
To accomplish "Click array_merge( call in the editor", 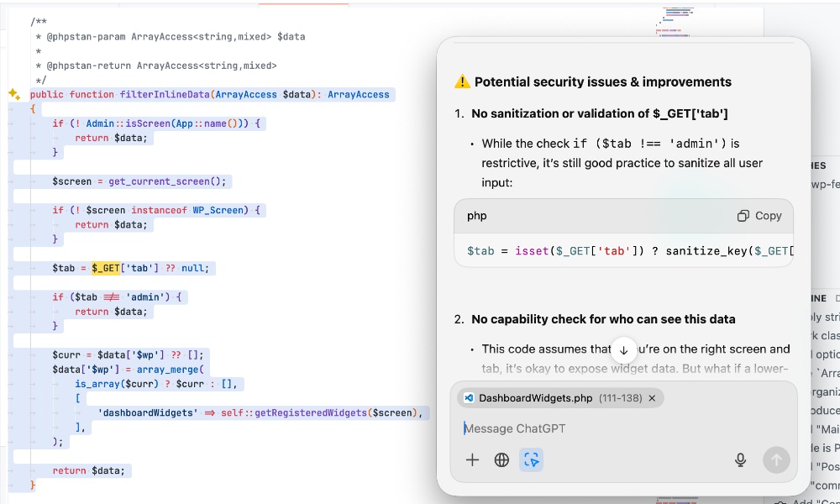I will click(x=171, y=369).
